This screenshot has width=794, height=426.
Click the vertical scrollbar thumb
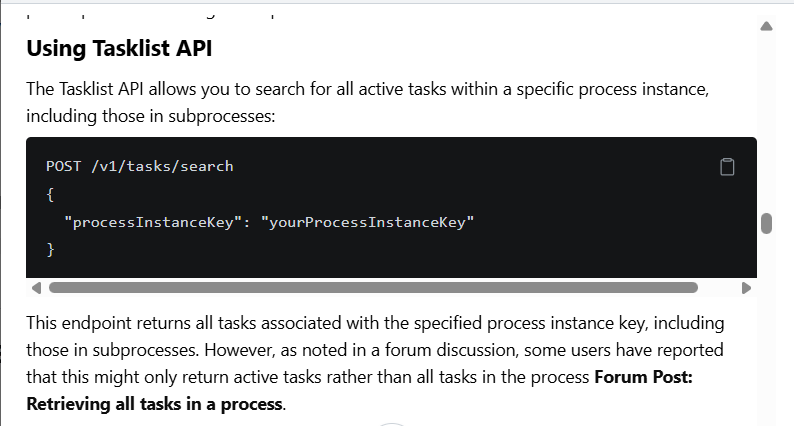pyautogui.click(x=766, y=223)
